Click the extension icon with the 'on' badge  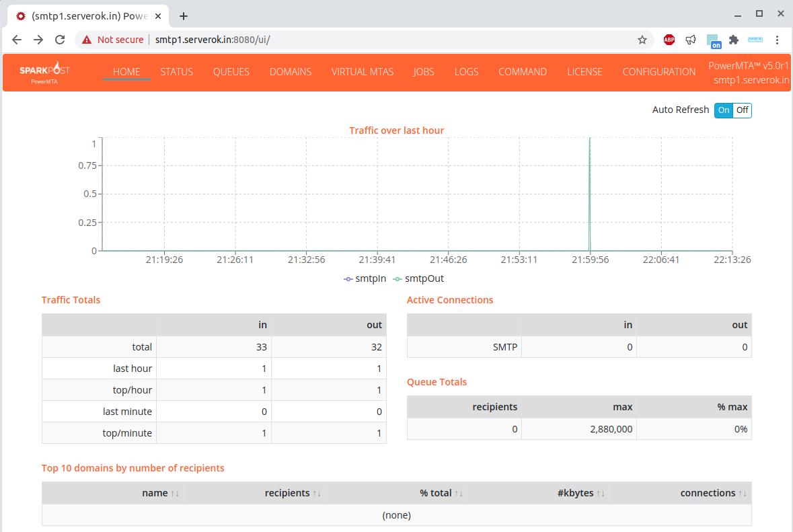tap(713, 41)
